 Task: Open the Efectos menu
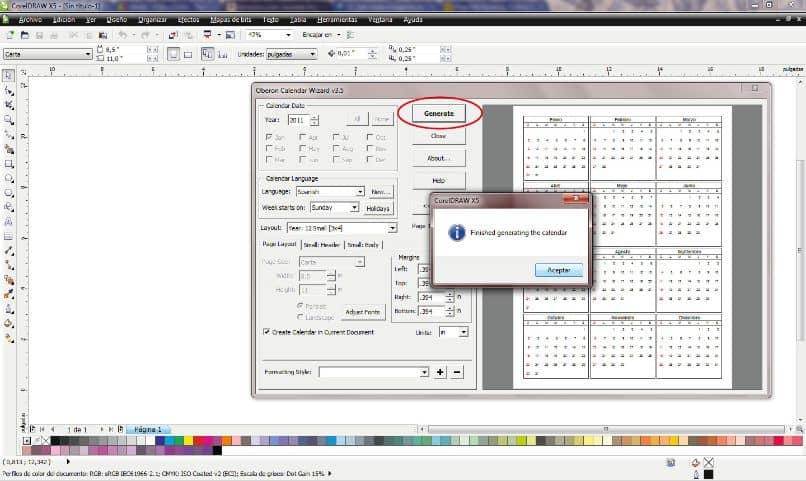pos(188,20)
